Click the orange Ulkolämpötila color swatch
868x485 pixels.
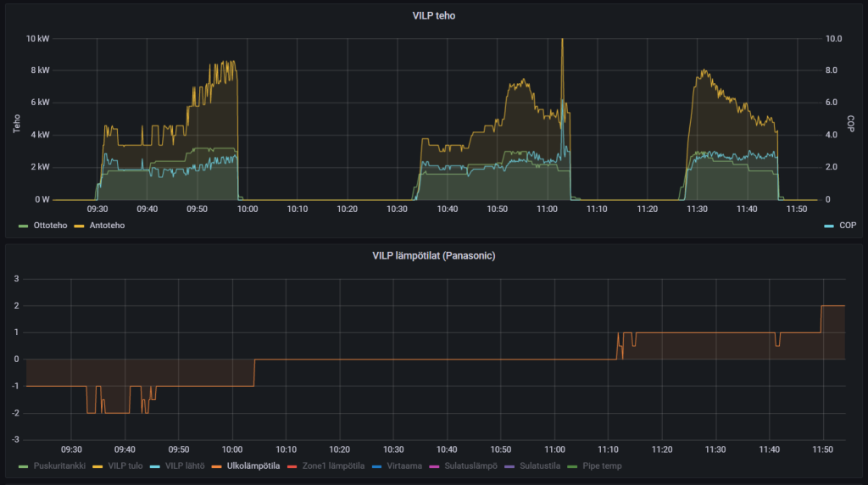tap(220, 465)
